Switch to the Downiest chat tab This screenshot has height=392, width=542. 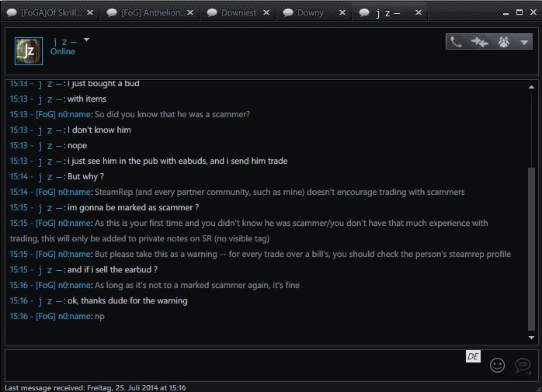coord(236,13)
